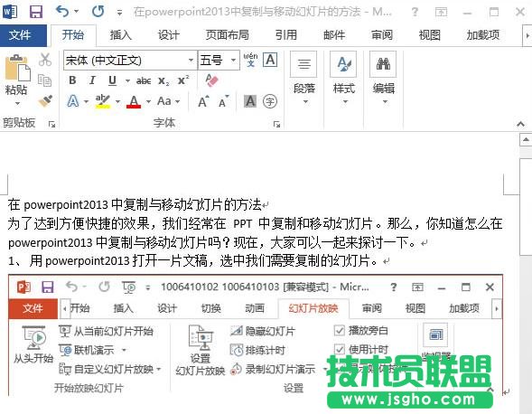Undo the last action in Word
This screenshot has width=532, height=414.
[x=62, y=12]
